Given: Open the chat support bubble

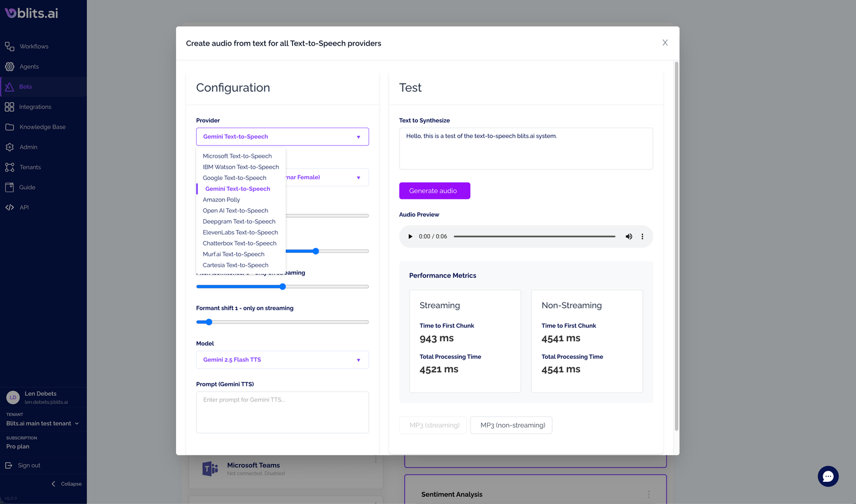Looking at the screenshot, I should (x=828, y=476).
